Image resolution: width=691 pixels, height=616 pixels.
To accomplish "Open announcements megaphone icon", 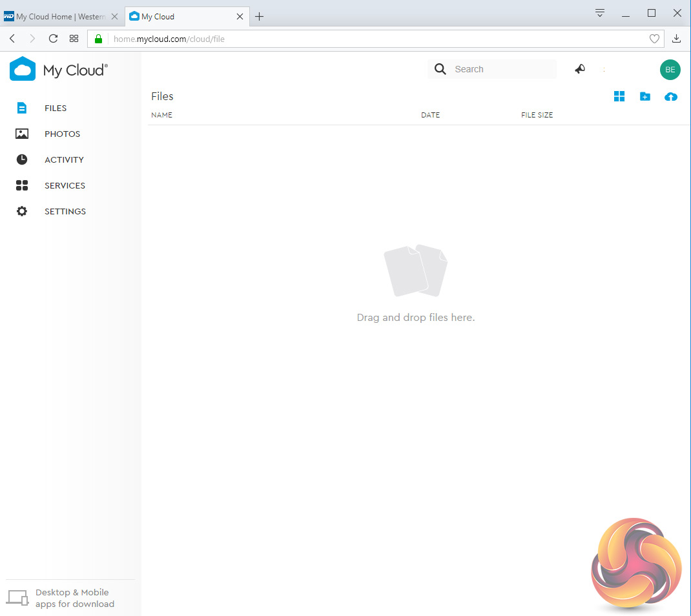I will click(580, 69).
